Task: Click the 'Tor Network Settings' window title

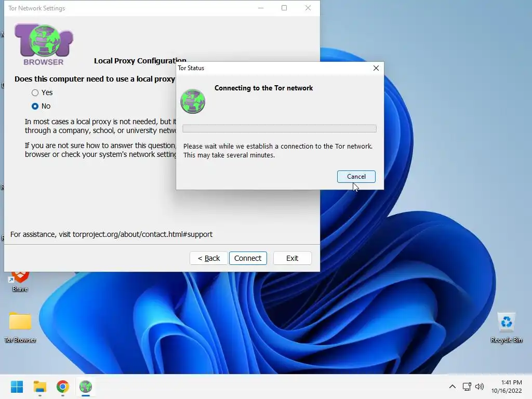Action: [x=37, y=8]
